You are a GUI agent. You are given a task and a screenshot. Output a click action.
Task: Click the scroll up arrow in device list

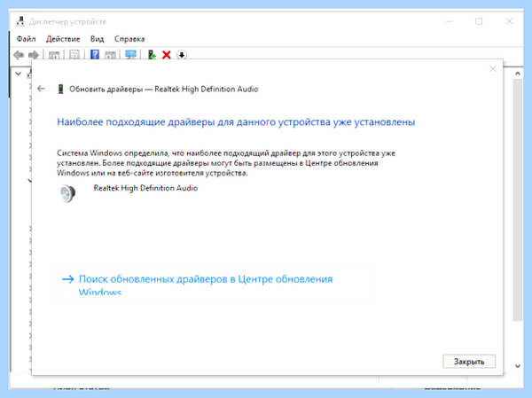[518, 74]
